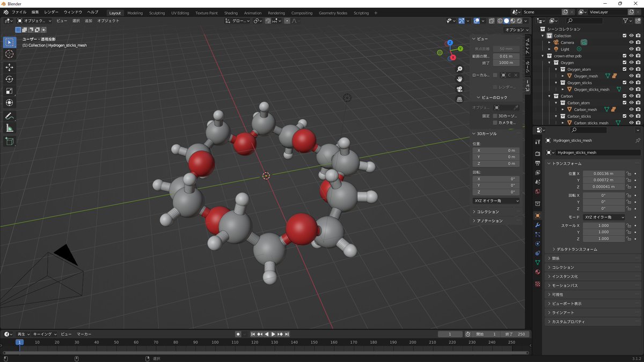
Task: Select the Move tool
Action: (10, 68)
